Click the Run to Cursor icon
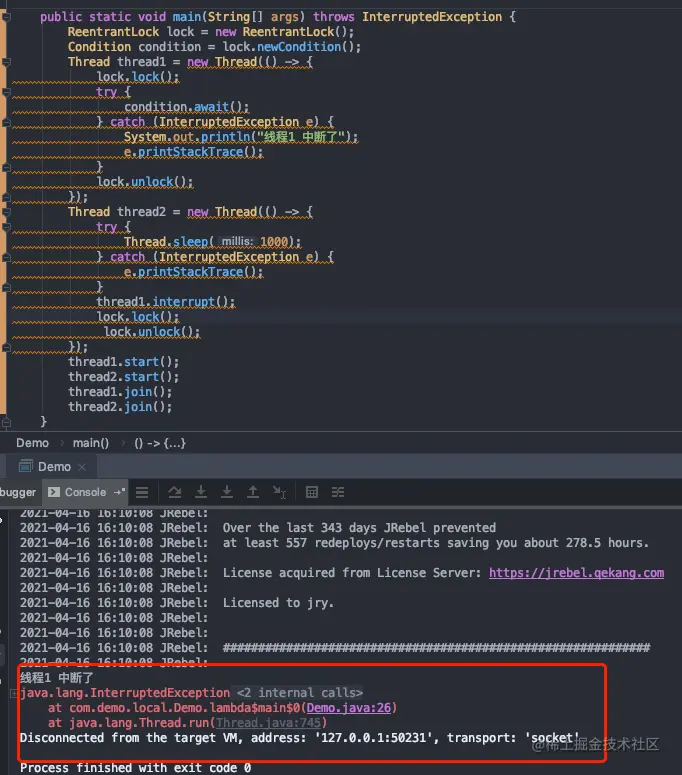Screen dimensions: 682x775 tap(279, 492)
